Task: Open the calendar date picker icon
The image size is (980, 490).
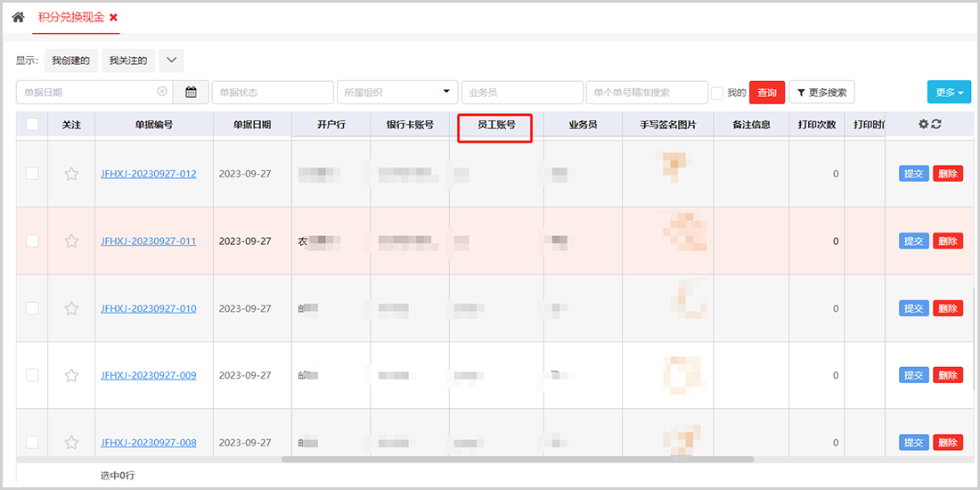Action: (191, 92)
